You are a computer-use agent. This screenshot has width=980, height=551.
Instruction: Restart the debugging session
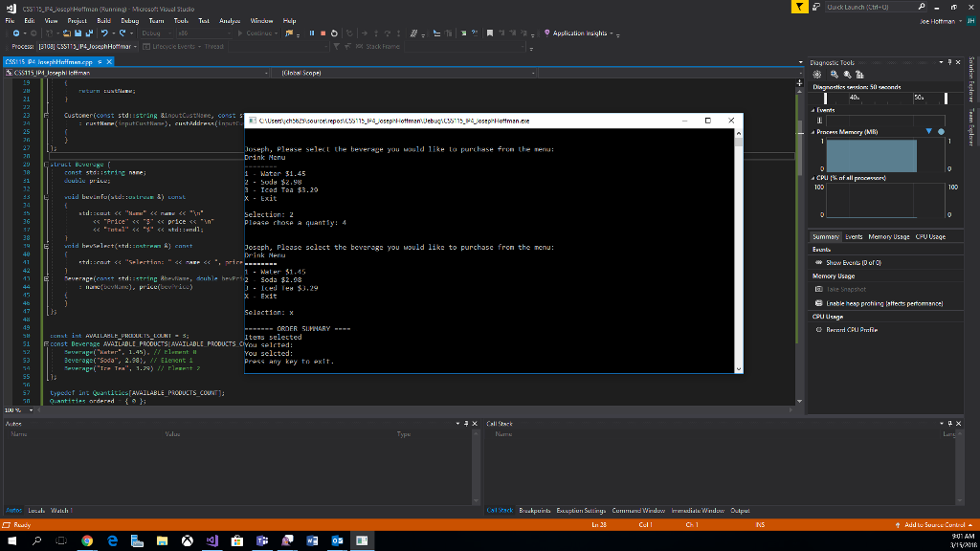(x=334, y=33)
